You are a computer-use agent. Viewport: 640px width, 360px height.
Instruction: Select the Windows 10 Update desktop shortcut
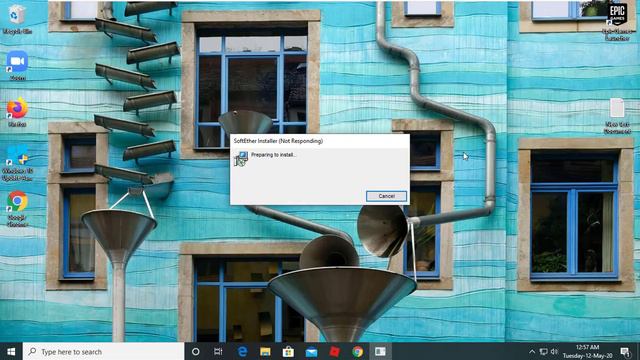pyautogui.click(x=17, y=162)
